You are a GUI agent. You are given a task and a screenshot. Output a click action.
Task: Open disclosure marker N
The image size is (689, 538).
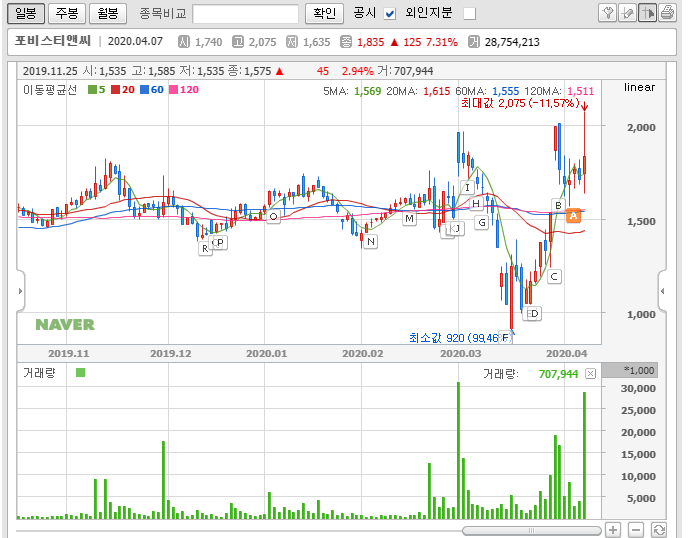click(x=371, y=241)
